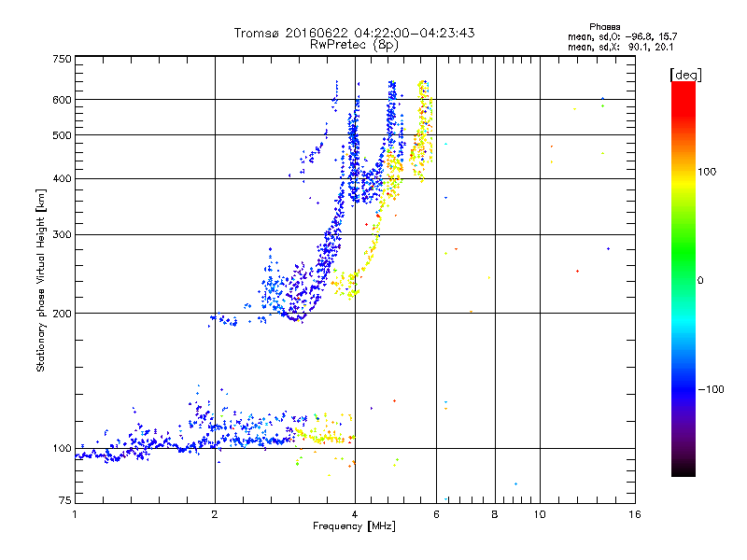Viewport: 747px width, 560px height.
Task: Click the y-axis tick label '750'
Action: tap(62, 59)
